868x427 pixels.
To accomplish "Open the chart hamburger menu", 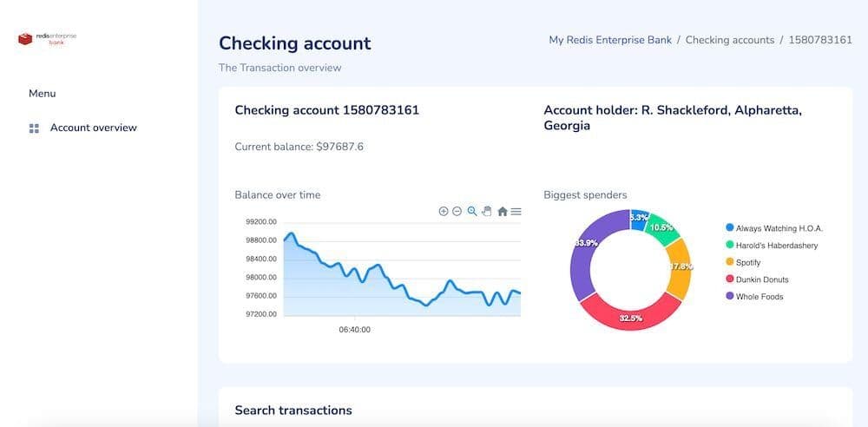I will (x=516, y=211).
